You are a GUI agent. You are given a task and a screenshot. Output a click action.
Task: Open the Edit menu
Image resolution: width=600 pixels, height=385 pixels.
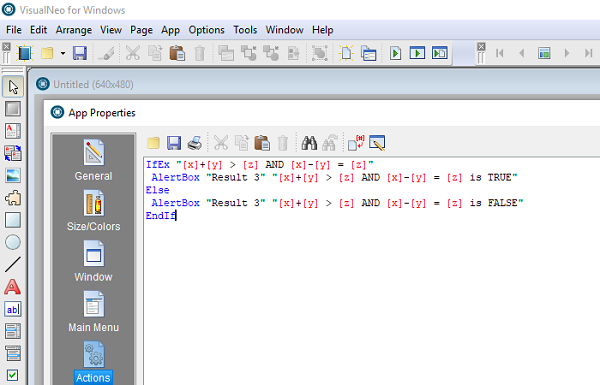38,30
